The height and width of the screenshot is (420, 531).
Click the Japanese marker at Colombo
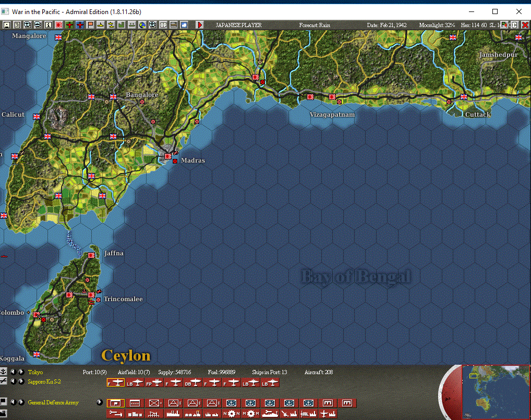coord(36,314)
